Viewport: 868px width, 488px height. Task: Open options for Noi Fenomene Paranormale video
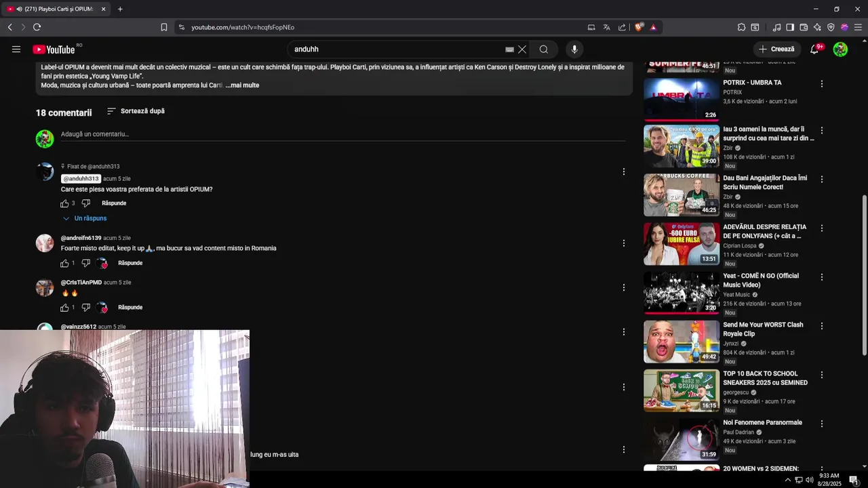coord(822,424)
